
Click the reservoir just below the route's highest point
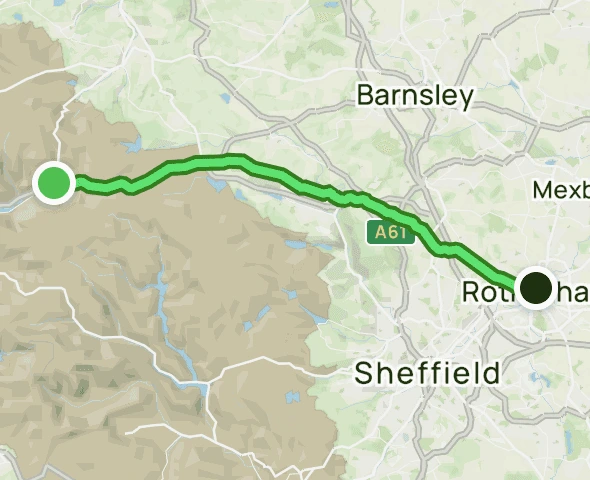click(x=217, y=183)
